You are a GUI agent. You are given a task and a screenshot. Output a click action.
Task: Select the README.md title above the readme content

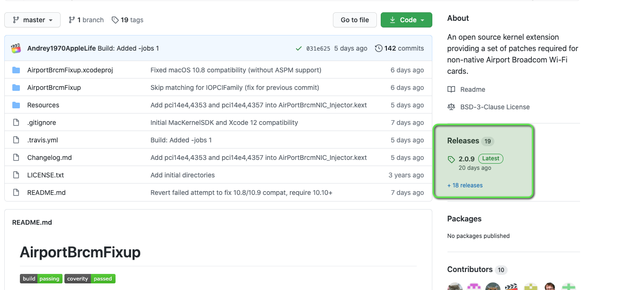tap(32, 222)
